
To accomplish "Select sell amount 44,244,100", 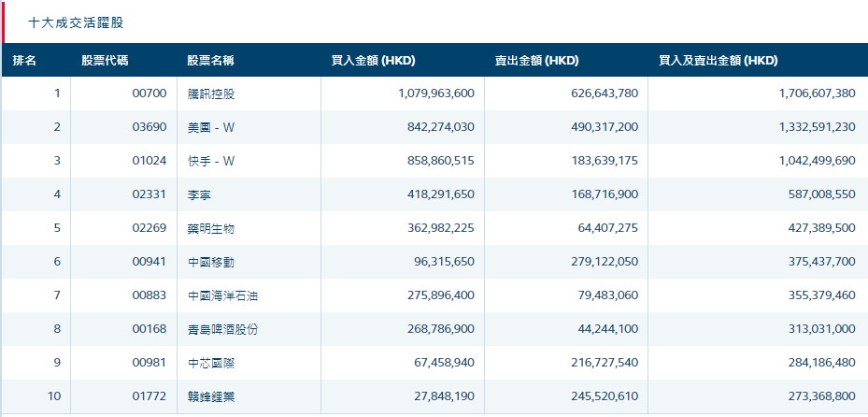I will (x=609, y=329).
